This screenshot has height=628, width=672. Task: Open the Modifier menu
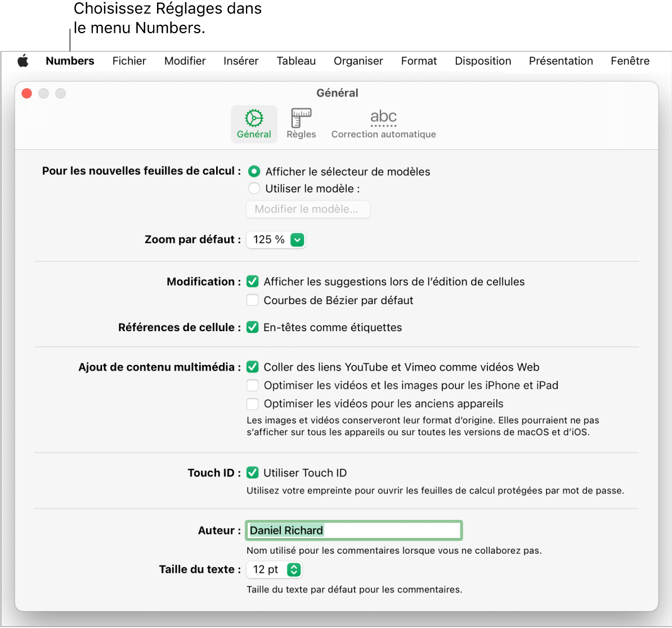pos(185,61)
